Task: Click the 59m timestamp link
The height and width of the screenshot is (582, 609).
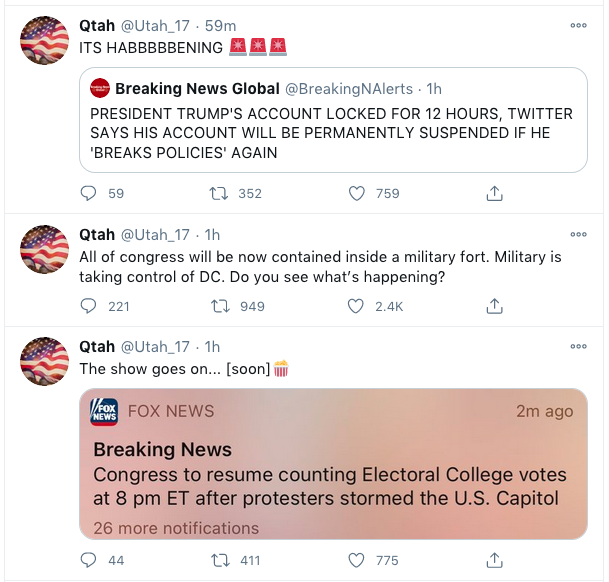Action: click(x=220, y=25)
